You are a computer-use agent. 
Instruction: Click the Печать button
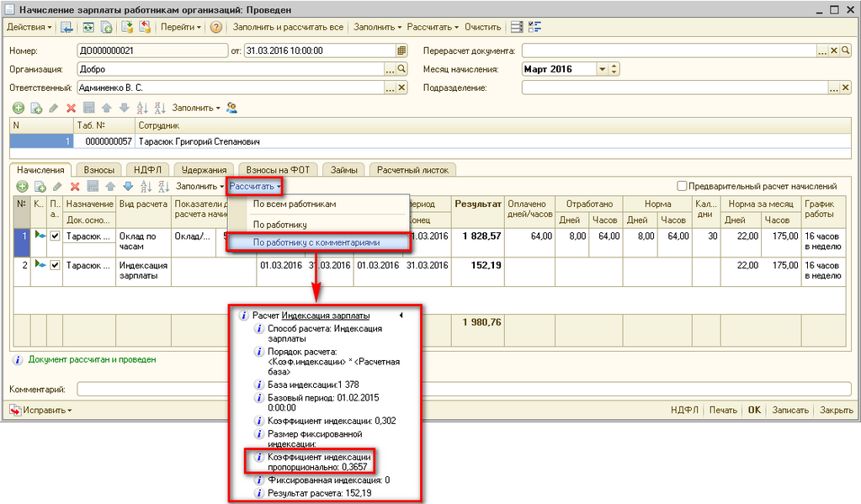723,410
